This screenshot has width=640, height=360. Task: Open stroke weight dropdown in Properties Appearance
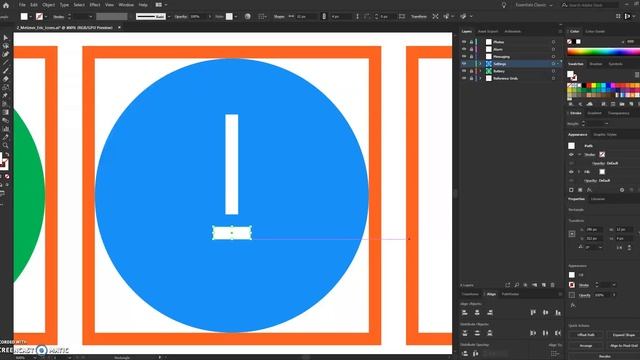(613, 285)
